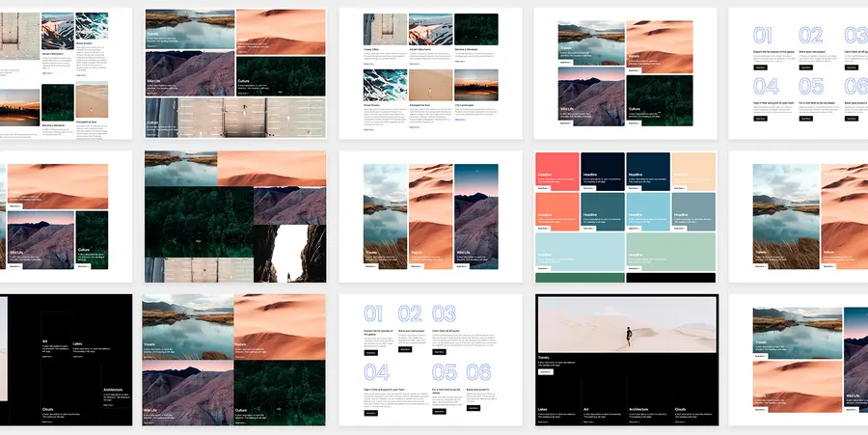This screenshot has height=435, width=868.
Task: Select the wide pale blue Headline tile
Action: tap(580, 252)
